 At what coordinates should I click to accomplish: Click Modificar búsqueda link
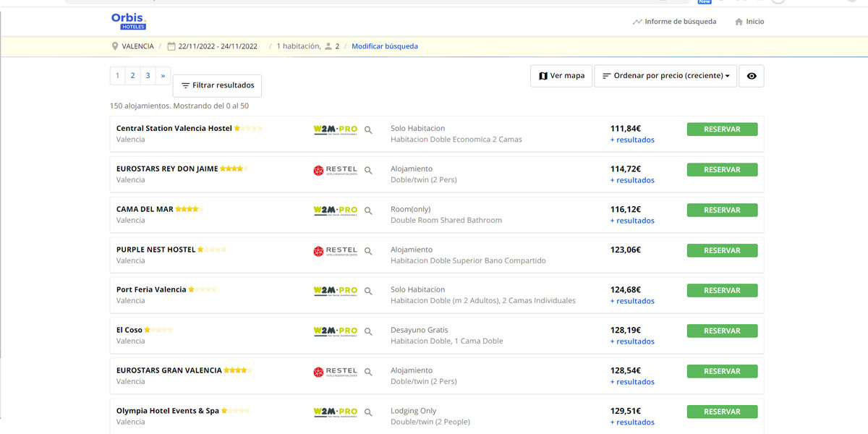(385, 46)
